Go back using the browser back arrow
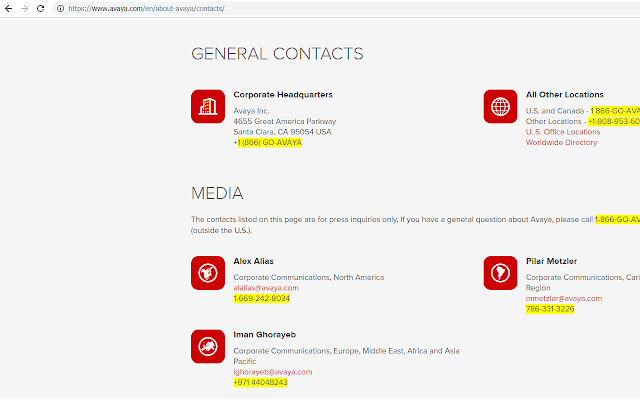 (x=8, y=8)
